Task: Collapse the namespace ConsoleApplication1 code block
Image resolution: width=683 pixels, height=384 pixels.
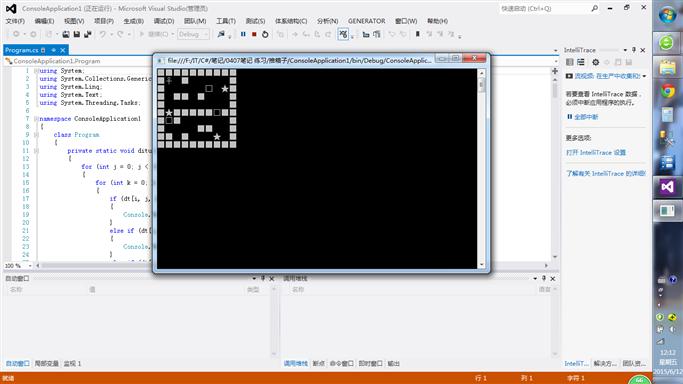Action: point(36,118)
